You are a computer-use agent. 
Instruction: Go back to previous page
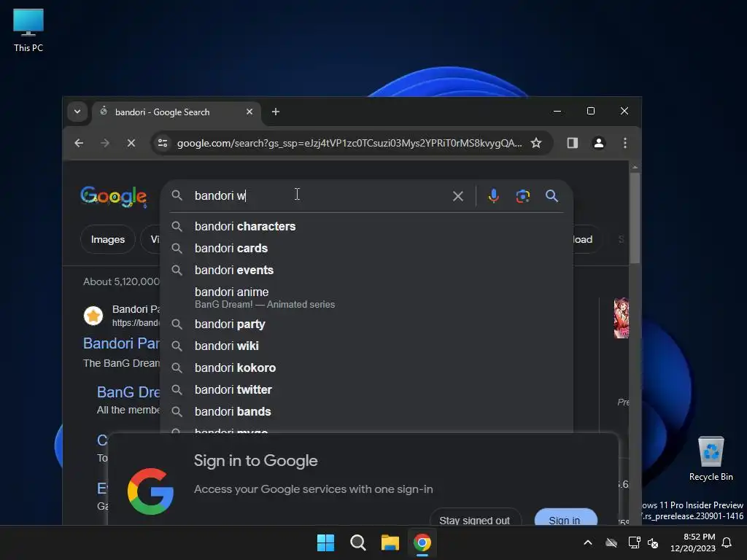[79, 143]
